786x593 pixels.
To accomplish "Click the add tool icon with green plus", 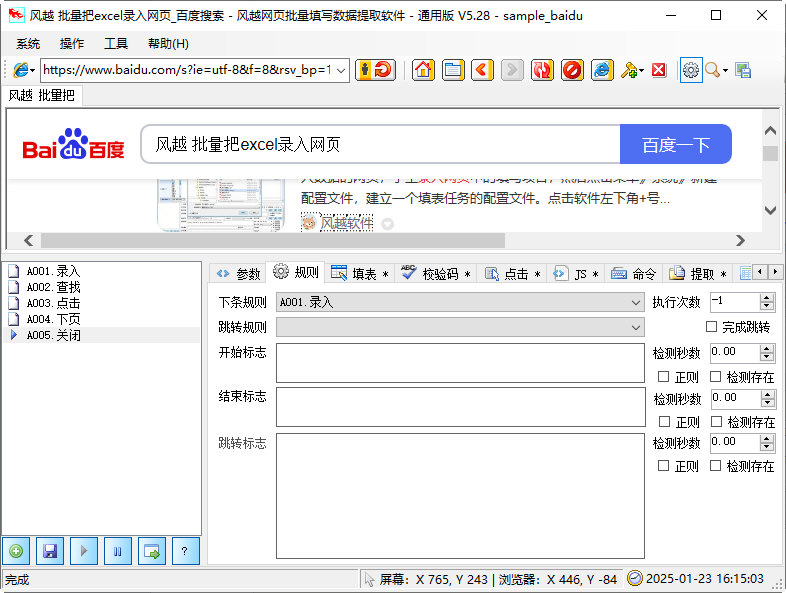I will coord(629,70).
